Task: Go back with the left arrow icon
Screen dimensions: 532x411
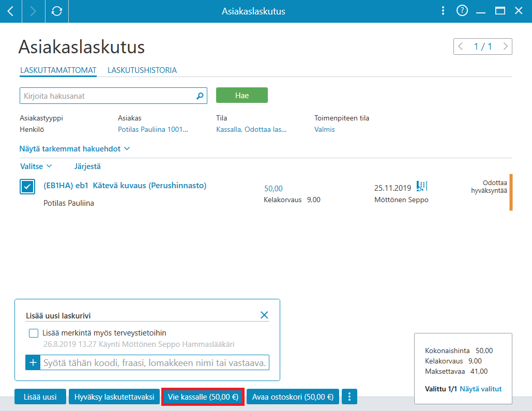Action: pos(10,11)
